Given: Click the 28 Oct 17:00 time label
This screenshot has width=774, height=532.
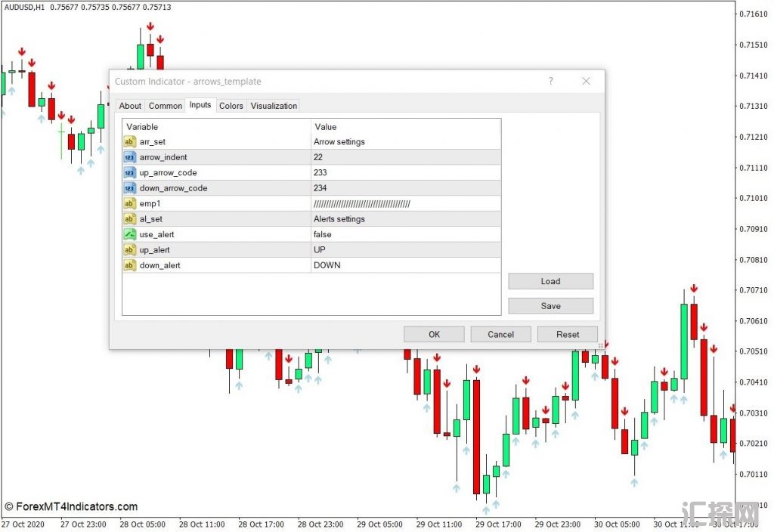Looking at the screenshot, I should (x=261, y=524).
